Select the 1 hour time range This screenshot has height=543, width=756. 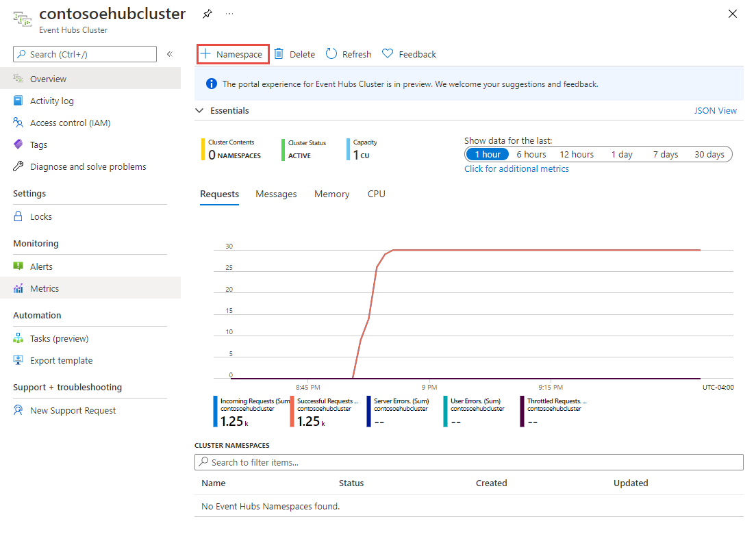coord(488,154)
